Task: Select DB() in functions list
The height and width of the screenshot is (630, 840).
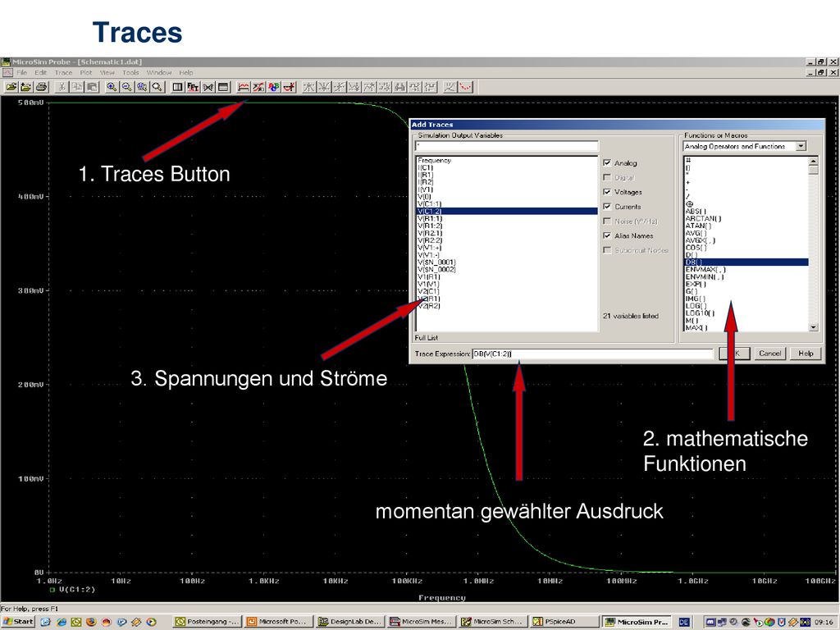Action: (x=746, y=262)
